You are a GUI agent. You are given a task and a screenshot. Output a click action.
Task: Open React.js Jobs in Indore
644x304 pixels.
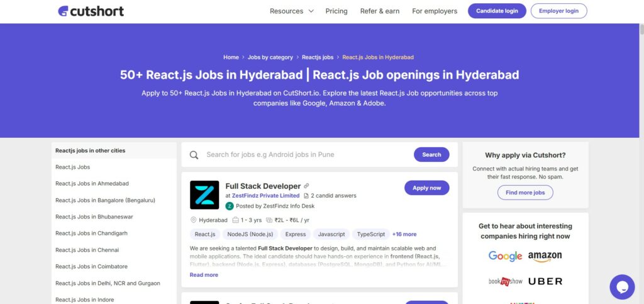click(85, 300)
